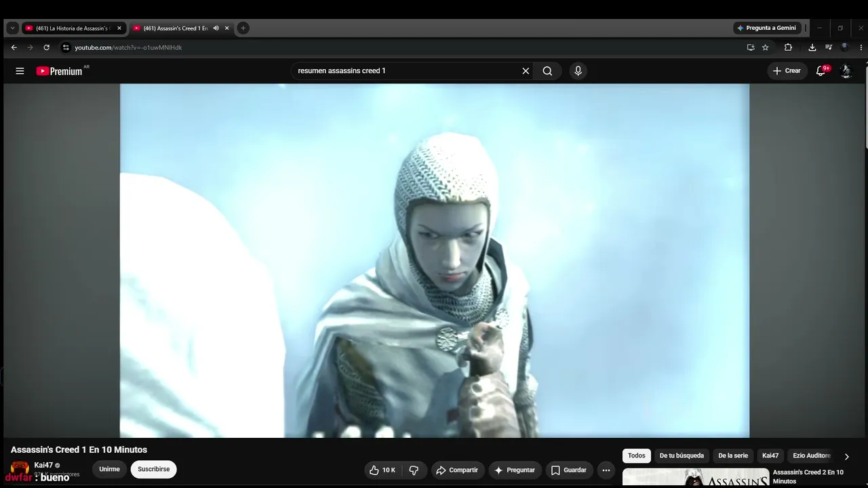Select the Todos filter chip

tap(637, 455)
